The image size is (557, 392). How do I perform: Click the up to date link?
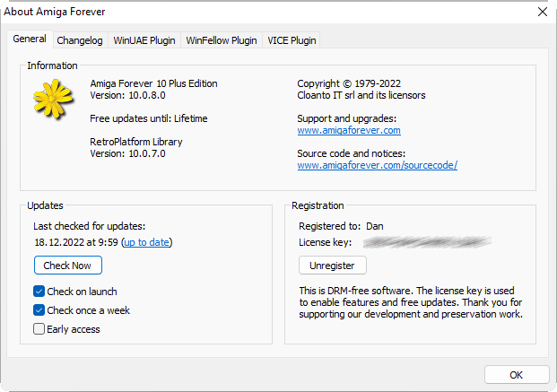pyautogui.click(x=146, y=242)
